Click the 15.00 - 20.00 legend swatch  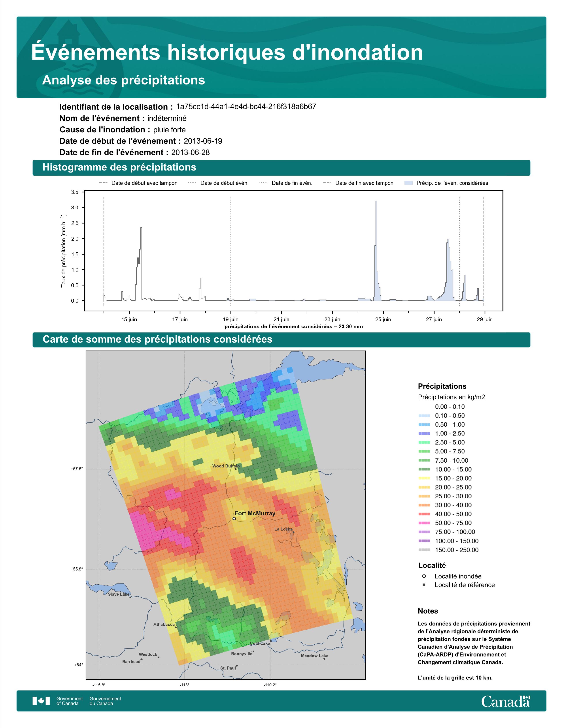424,478
